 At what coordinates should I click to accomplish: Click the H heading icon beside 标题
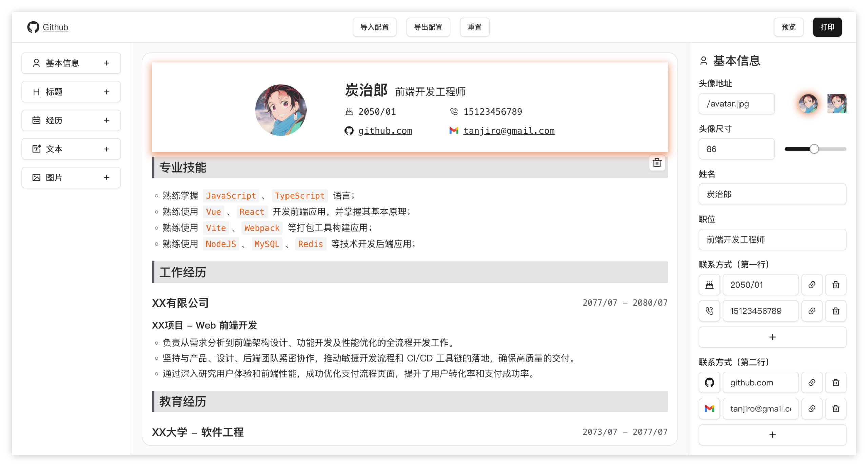36,92
